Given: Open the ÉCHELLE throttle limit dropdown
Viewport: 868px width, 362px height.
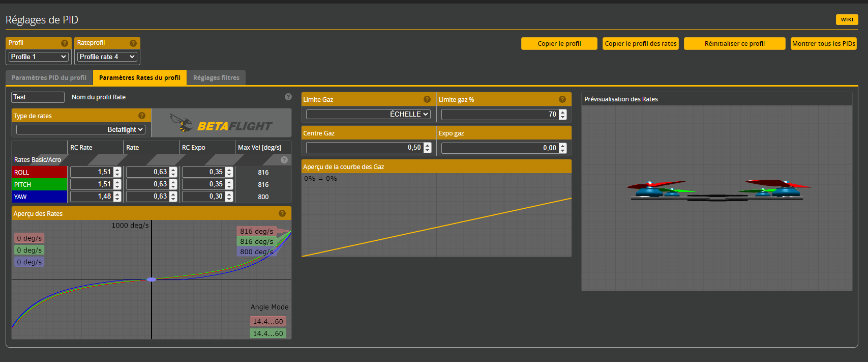Looking at the screenshot, I should tap(368, 114).
